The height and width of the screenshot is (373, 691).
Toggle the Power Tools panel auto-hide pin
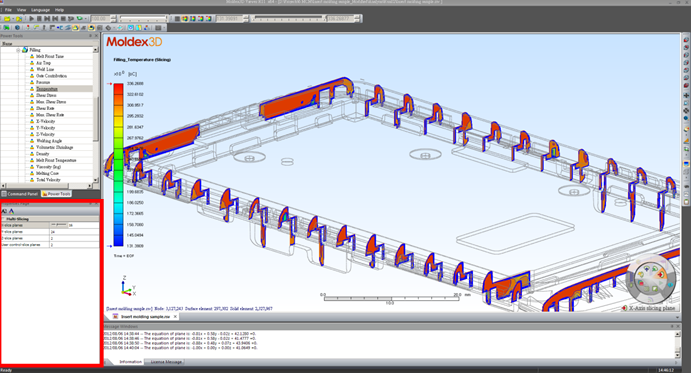pyautogui.click(x=91, y=36)
